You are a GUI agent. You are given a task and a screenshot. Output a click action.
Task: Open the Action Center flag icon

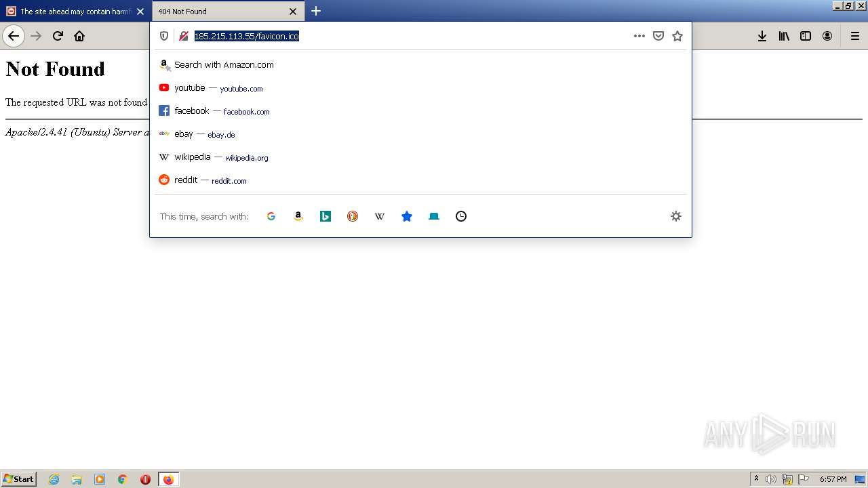pyautogui.click(x=804, y=479)
